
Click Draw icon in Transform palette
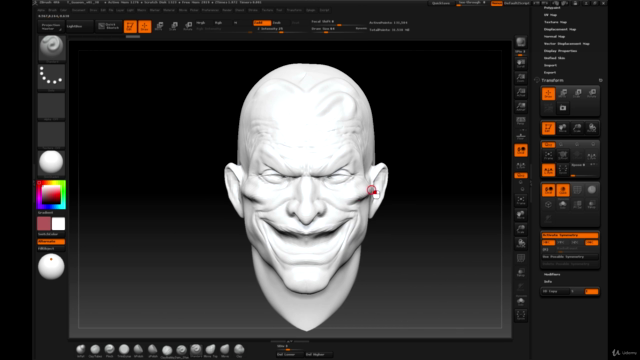pyautogui.click(x=548, y=94)
